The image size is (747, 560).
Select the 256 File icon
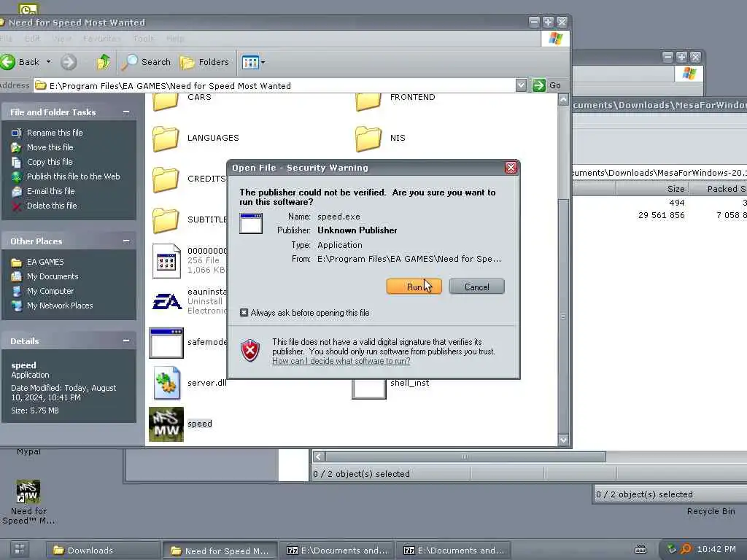[x=166, y=261]
